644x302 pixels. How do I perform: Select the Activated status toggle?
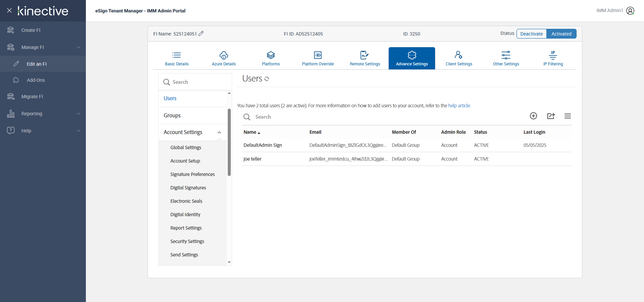[561, 34]
